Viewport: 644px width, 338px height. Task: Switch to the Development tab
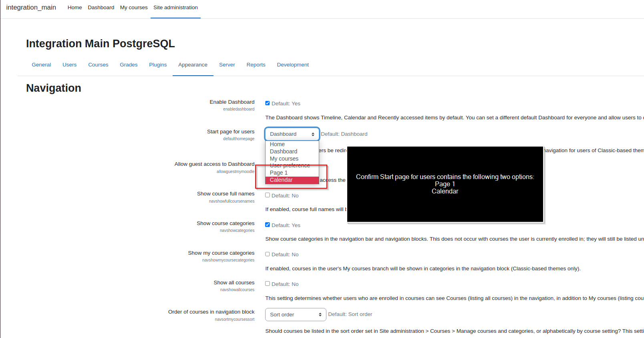pos(293,64)
